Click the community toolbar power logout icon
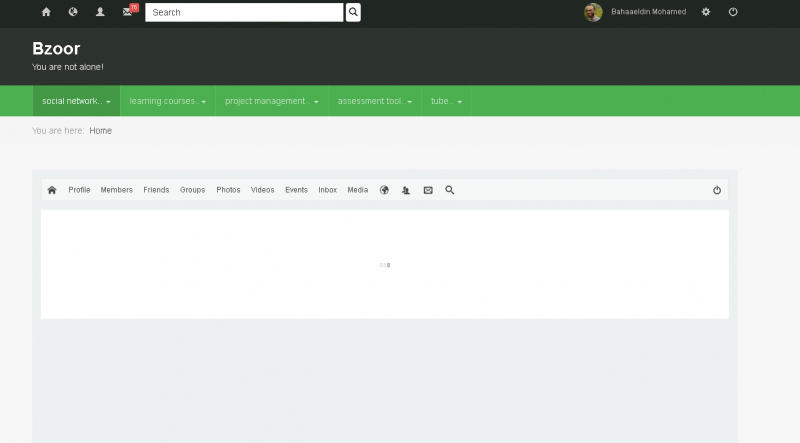 717,190
